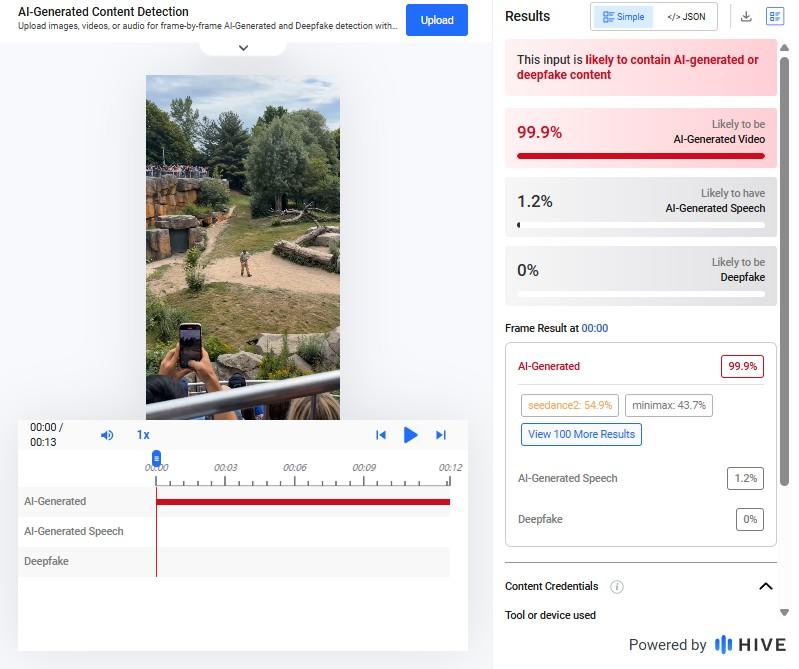The width and height of the screenshot is (799, 669).
Task: Switch to the JSON results view
Action: tap(686, 17)
